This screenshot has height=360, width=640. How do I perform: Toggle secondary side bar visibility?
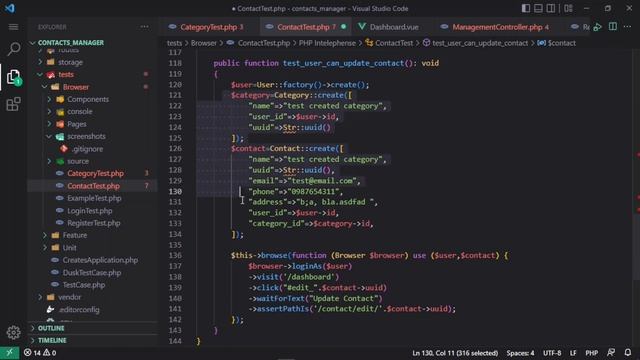click(551, 8)
